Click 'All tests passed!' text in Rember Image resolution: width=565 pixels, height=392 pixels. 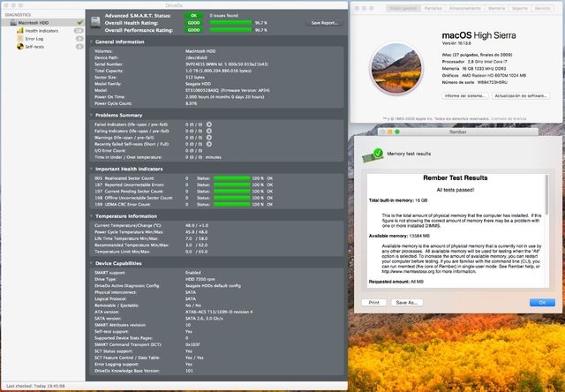click(x=456, y=190)
